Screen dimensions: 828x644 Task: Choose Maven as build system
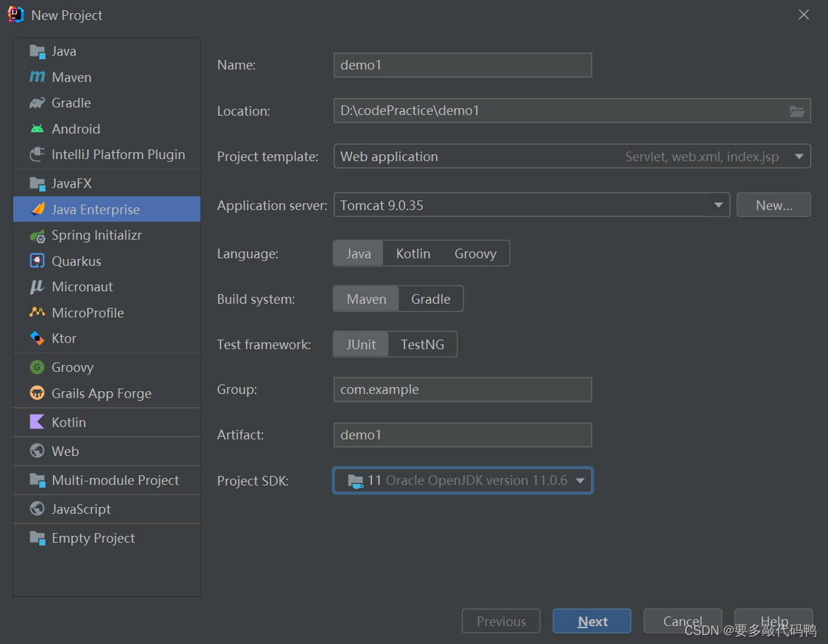366,299
